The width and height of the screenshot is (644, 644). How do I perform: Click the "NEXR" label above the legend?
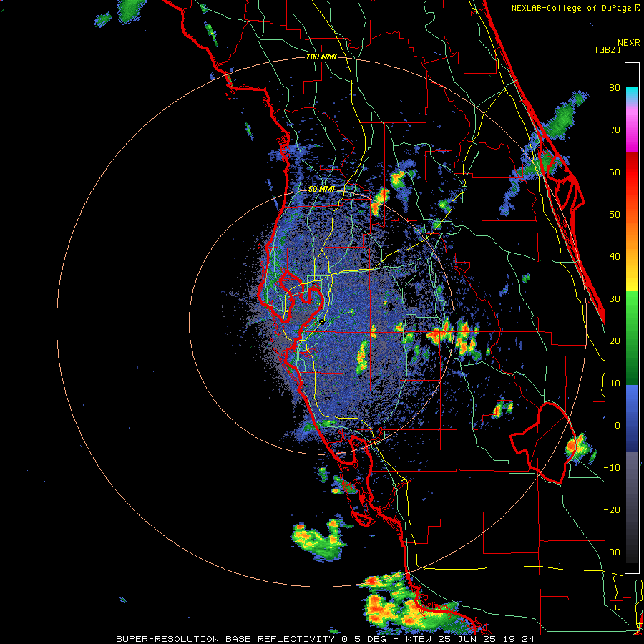pyautogui.click(x=628, y=43)
